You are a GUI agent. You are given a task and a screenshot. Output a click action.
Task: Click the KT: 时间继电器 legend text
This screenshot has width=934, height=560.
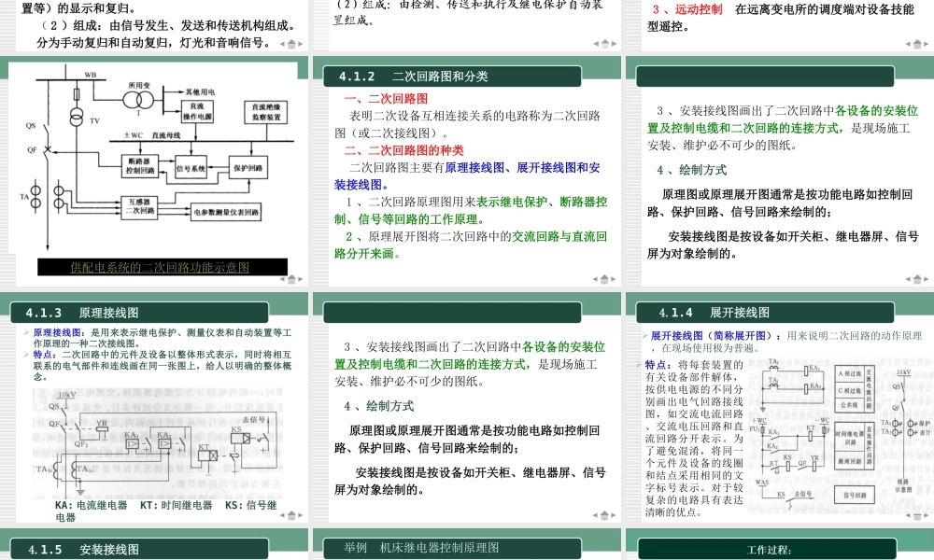(177, 505)
